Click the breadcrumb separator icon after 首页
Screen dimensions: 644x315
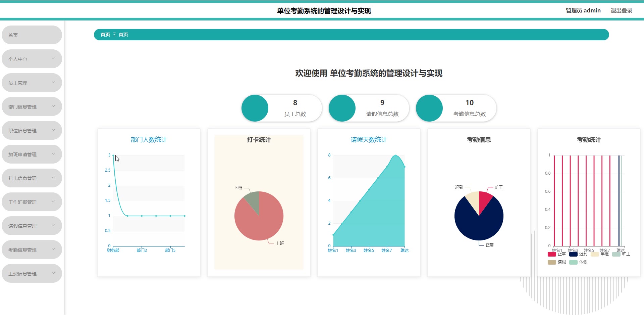(x=114, y=35)
